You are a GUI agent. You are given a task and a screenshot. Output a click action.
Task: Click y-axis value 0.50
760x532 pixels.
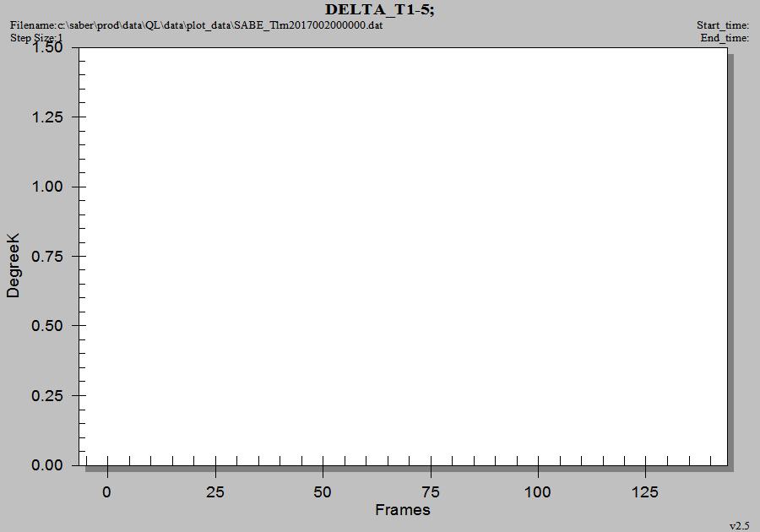pos(47,326)
